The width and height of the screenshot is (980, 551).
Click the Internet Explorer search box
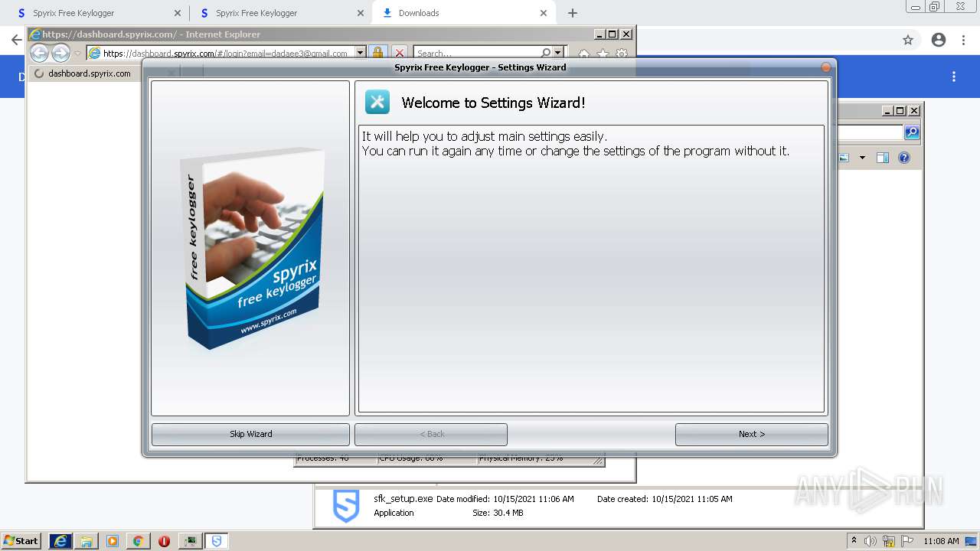click(478, 54)
